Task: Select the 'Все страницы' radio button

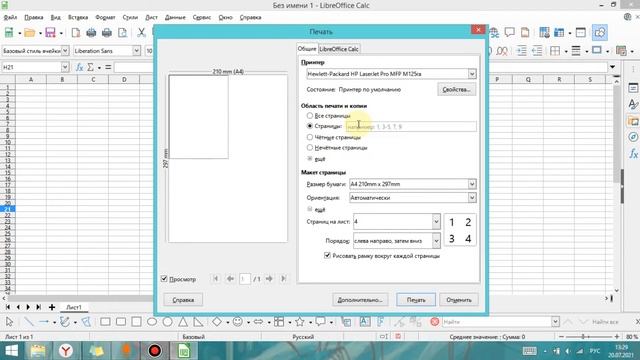Action: tap(310, 116)
